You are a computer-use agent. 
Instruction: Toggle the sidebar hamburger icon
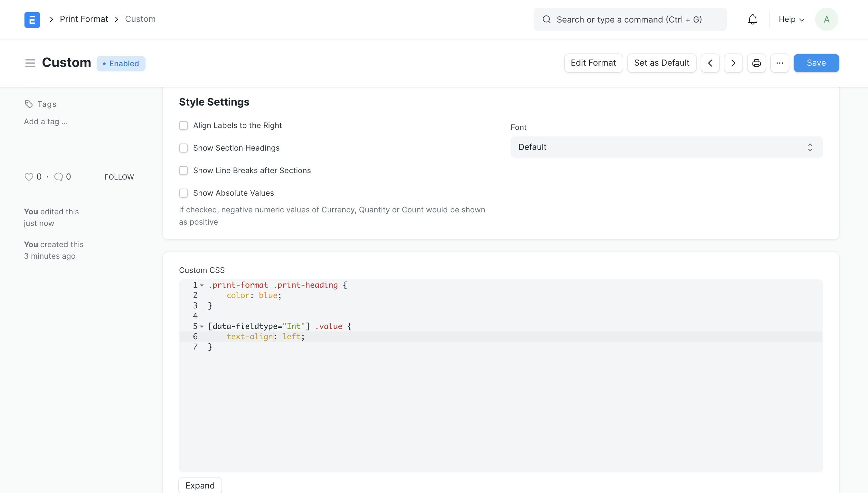click(30, 63)
